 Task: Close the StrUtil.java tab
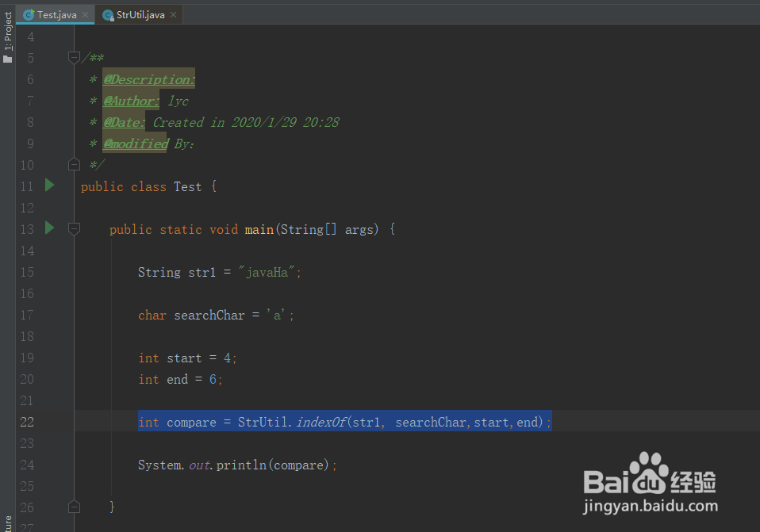(x=173, y=14)
